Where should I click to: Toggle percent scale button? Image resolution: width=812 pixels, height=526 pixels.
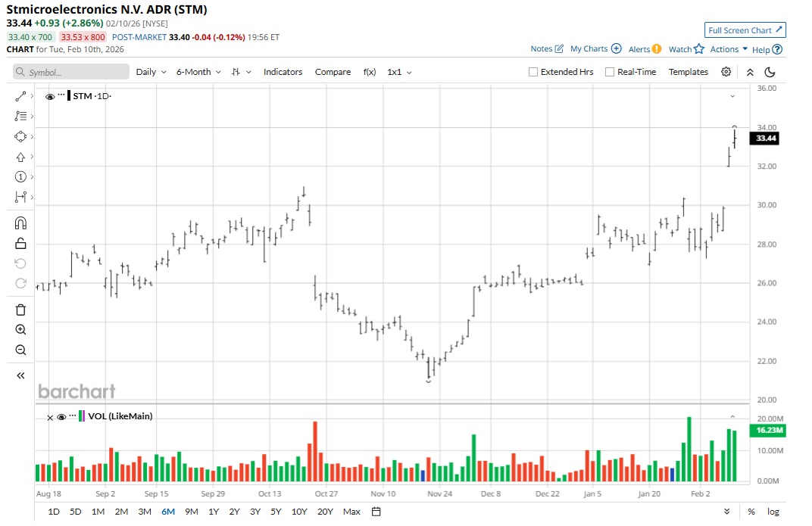[751, 512]
